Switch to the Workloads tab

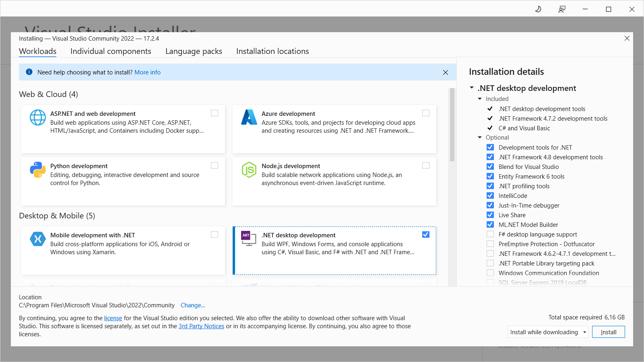(38, 51)
